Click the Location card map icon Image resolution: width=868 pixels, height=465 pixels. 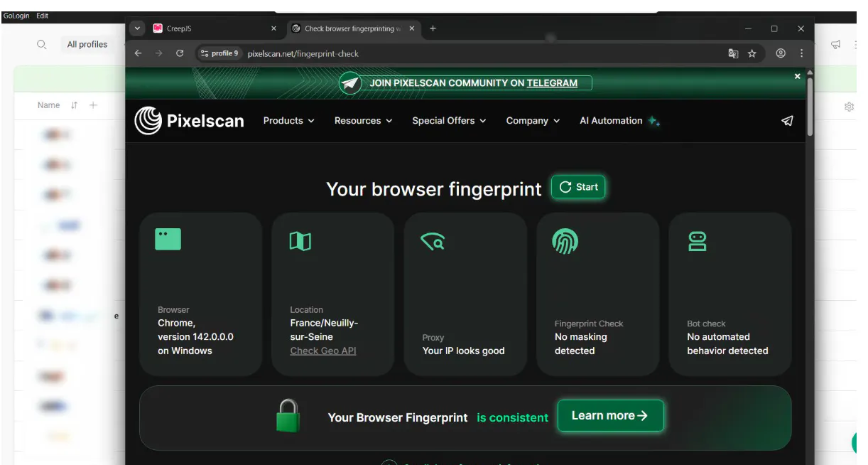(300, 242)
